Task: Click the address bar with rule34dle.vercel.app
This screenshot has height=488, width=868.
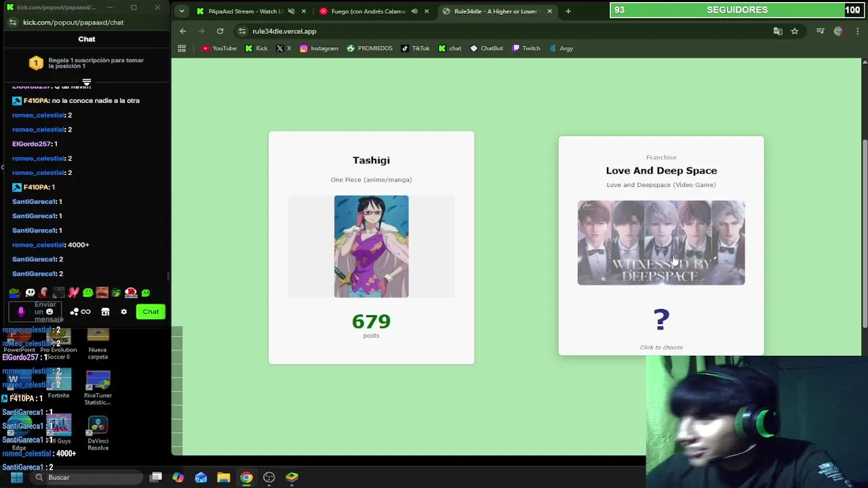Action: 502,31
